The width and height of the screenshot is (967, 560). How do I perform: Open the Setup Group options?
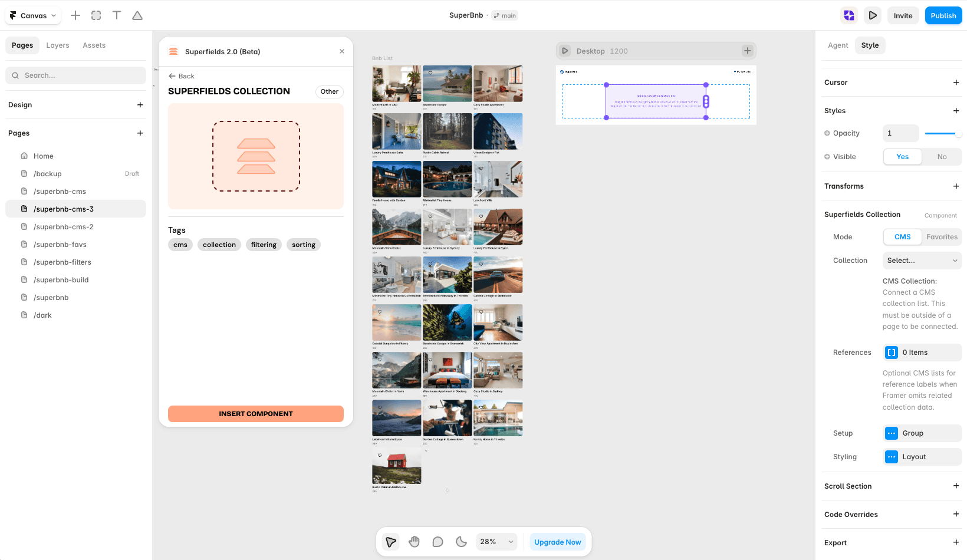coord(922,433)
